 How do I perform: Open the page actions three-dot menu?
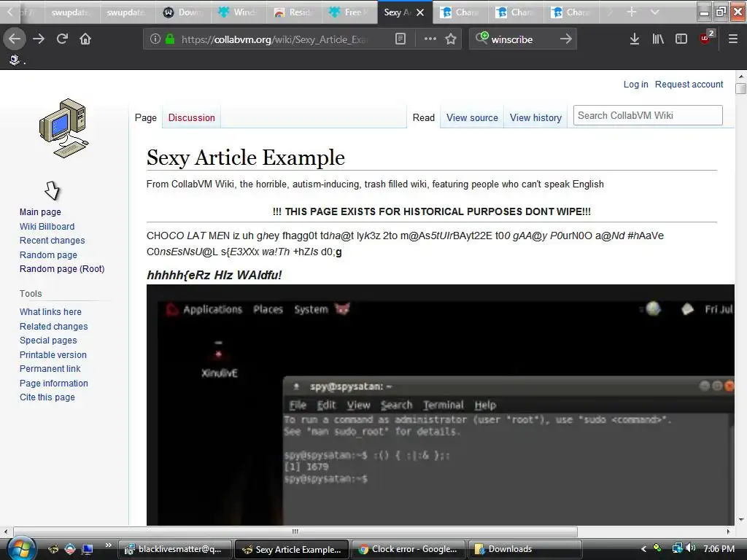430,39
